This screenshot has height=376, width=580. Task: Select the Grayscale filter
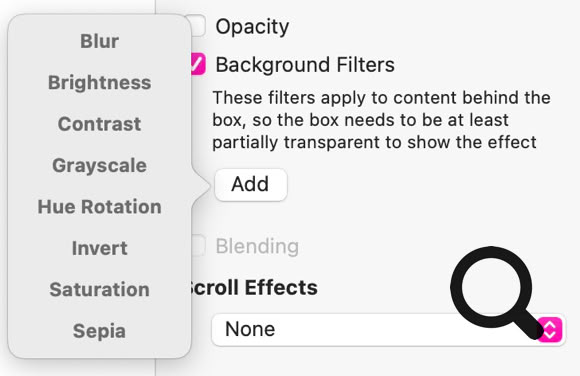[x=100, y=165]
